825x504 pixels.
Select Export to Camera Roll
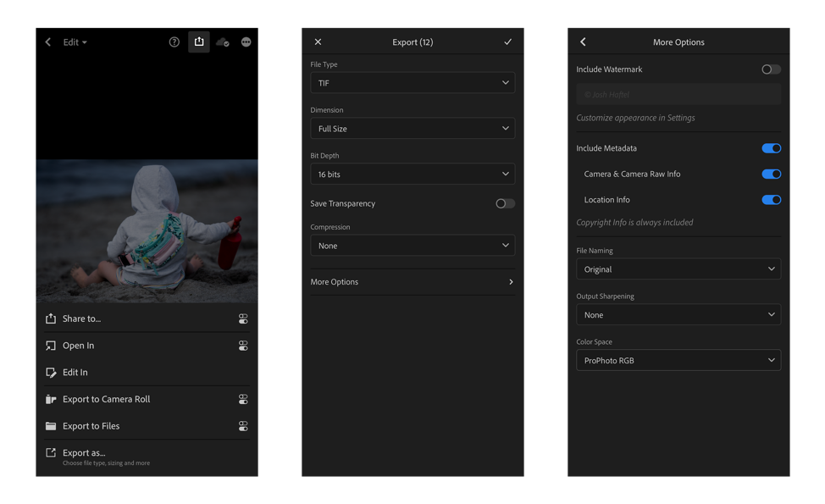106,400
